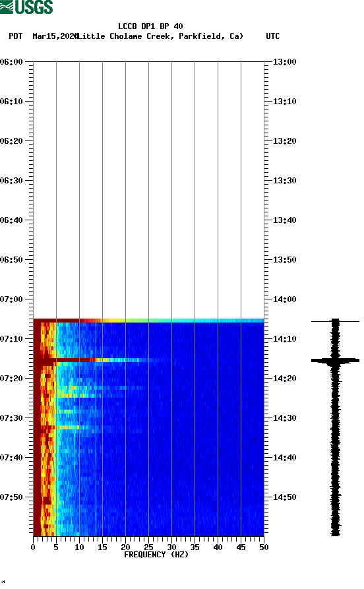Image resolution: width=364 pixels, height=589 pixels.
Task: Click the '07:40' PDT time label
Action: (x=12, y=458)
